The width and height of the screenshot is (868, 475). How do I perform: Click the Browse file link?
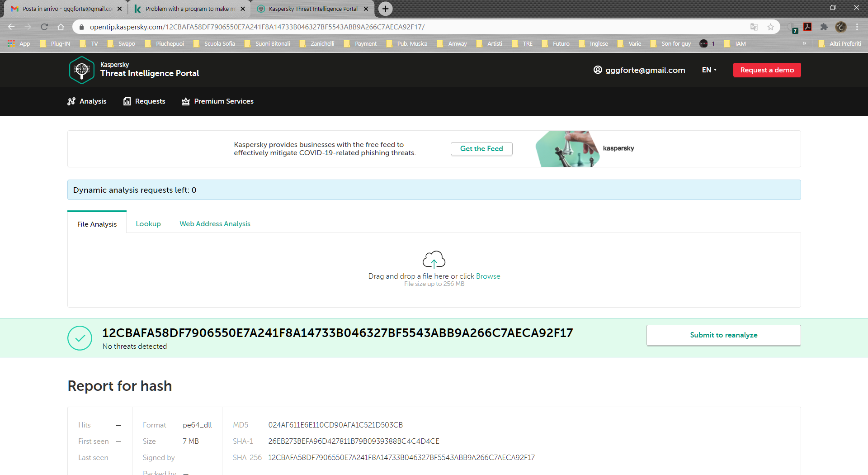(x=488, y=276)
